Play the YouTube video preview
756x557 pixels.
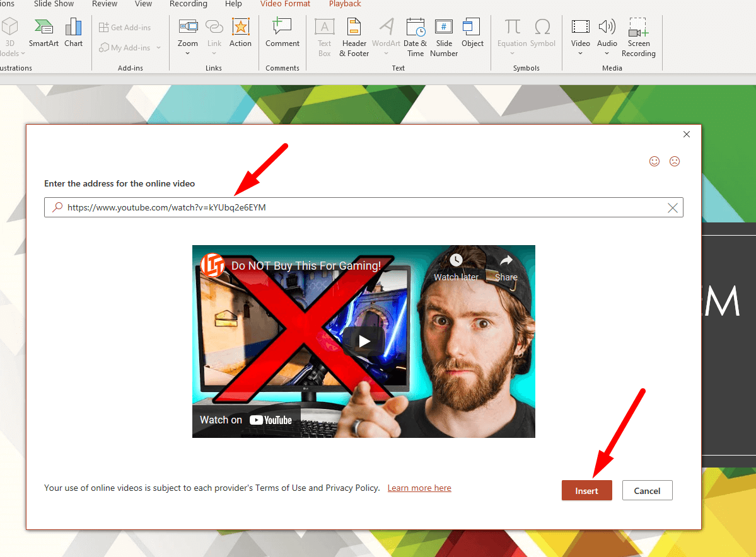pyautogui.click(x=364, y=341)
